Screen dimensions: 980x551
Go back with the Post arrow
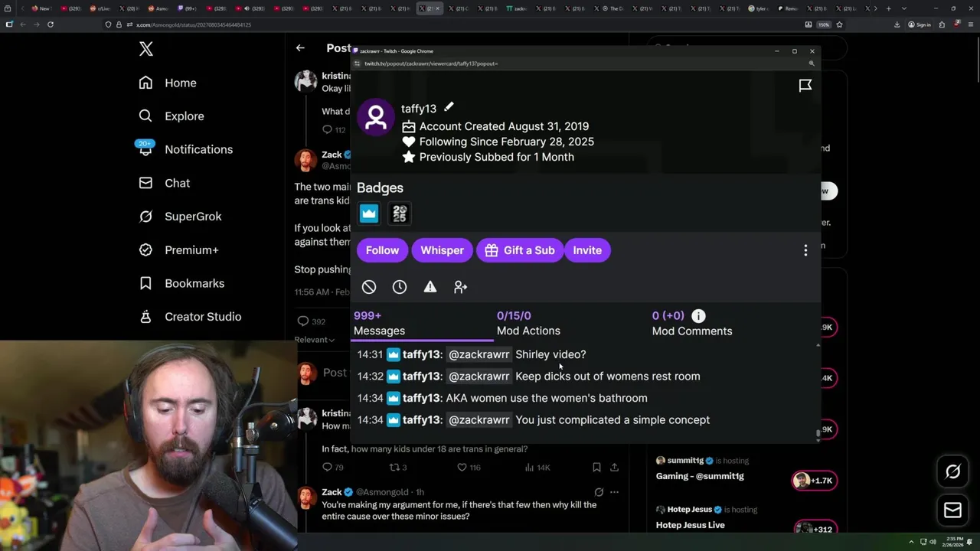point(300,47)
